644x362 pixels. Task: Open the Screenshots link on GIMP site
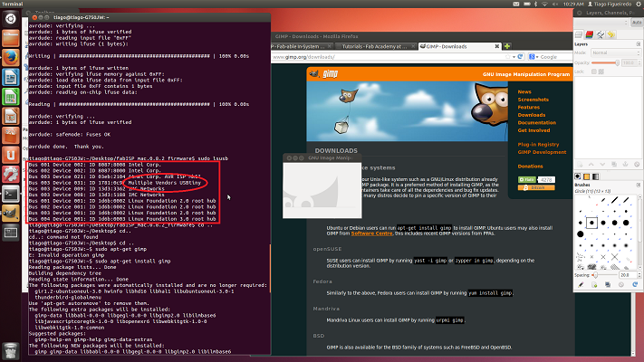coord(533,100)
